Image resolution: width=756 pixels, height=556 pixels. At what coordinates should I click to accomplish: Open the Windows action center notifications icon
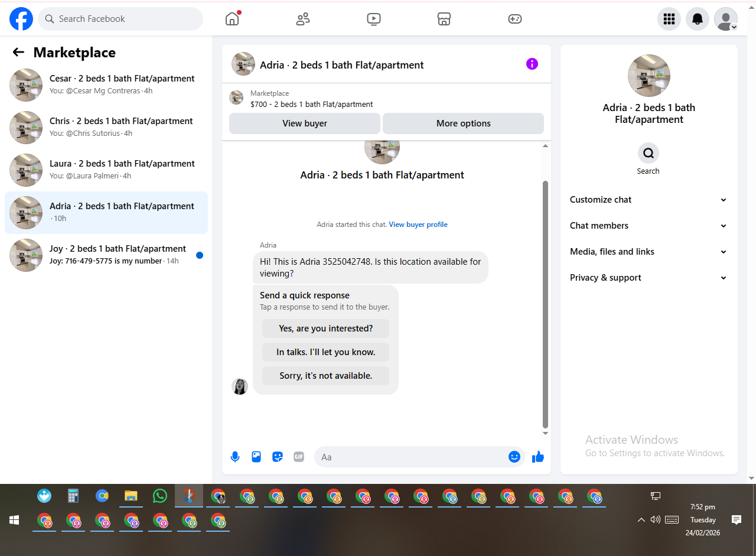(x=737, y=520)
